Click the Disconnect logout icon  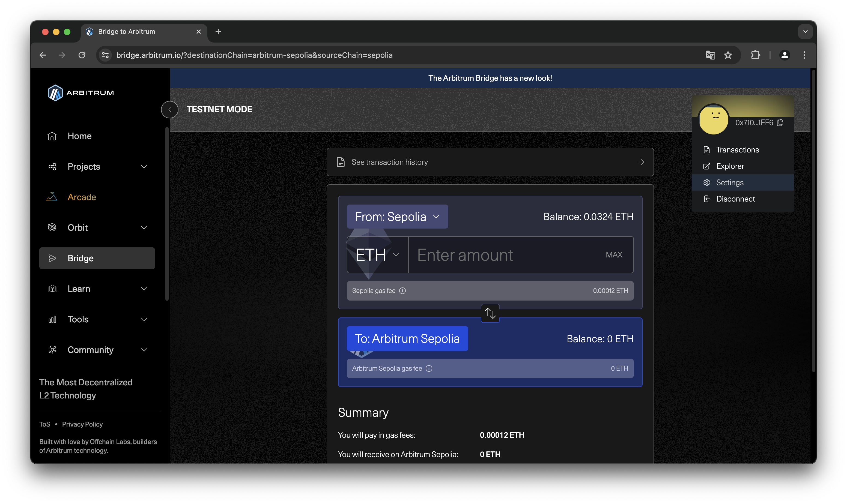click(707, 199)
